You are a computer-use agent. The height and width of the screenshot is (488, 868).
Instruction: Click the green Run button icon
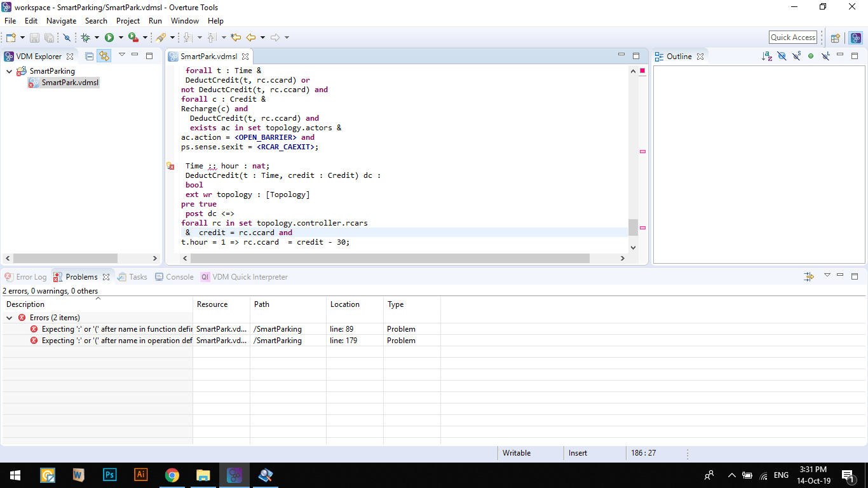click(109, 37)
